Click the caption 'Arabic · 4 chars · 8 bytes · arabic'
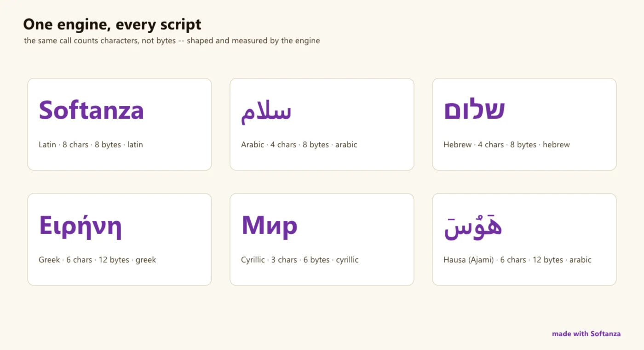The image size is (644, 350). click(x=299, y=145)
